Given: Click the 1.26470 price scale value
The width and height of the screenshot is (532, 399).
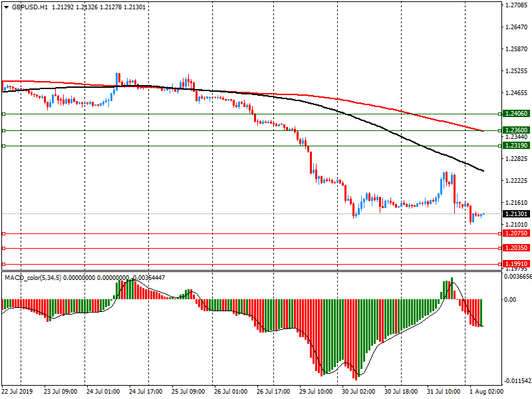Looking at the screenshot, I should pos(517,27).
